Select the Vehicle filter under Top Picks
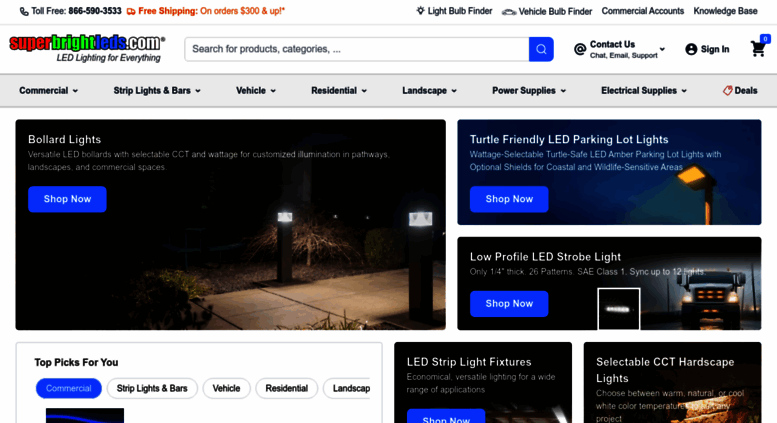Screen dimensions: 777x423 click(x=226, y=388)
